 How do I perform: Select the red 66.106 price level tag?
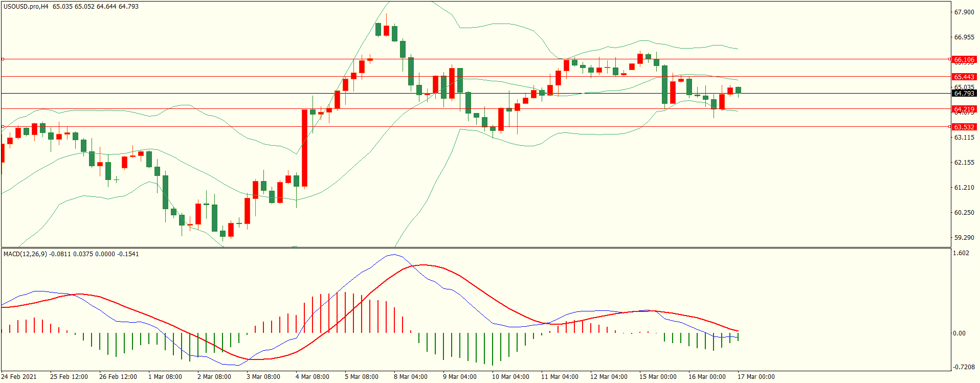(x=964, y=60)
